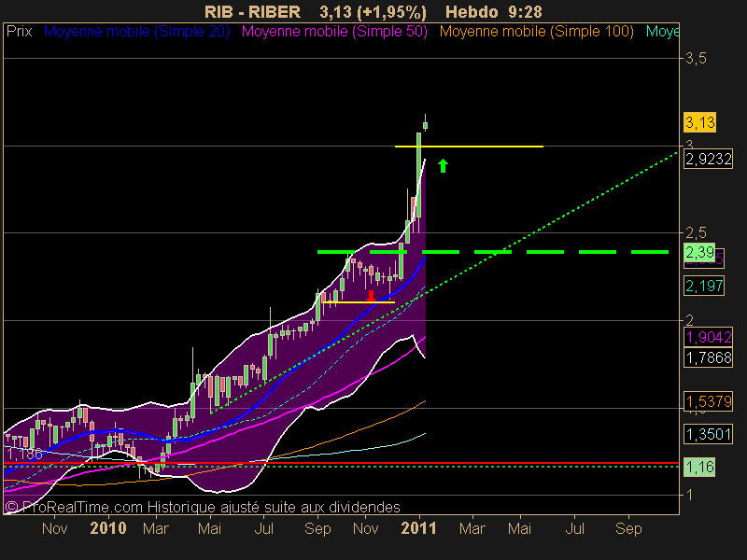Select the yellow horizontal line near 3
This screenshot has height=560, width=747.
click(470, 147)
